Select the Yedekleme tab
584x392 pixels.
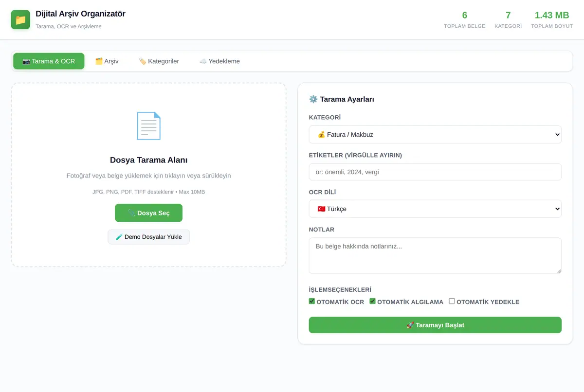(x=219, y=61)
